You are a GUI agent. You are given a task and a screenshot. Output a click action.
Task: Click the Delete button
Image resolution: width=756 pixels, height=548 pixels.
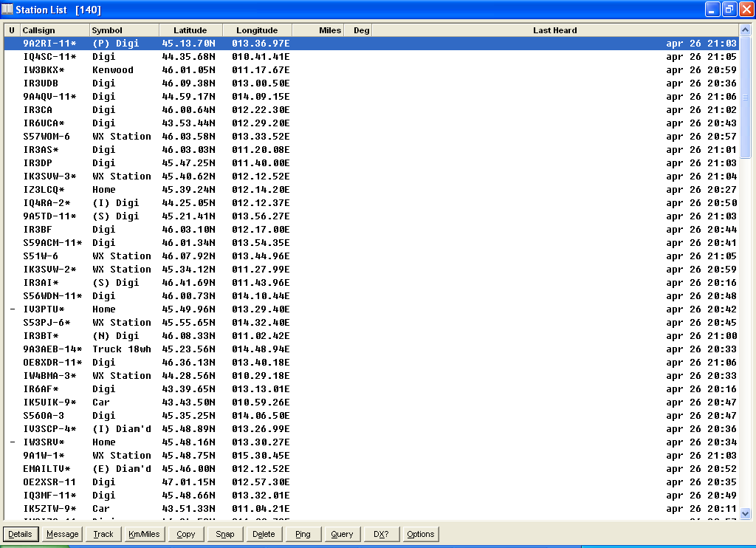[x=264, y=534]
